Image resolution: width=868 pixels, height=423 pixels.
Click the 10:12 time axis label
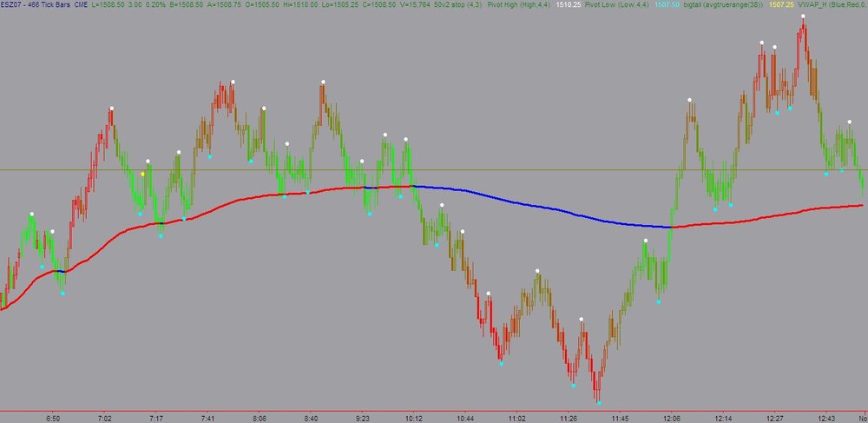pos(414,418)
